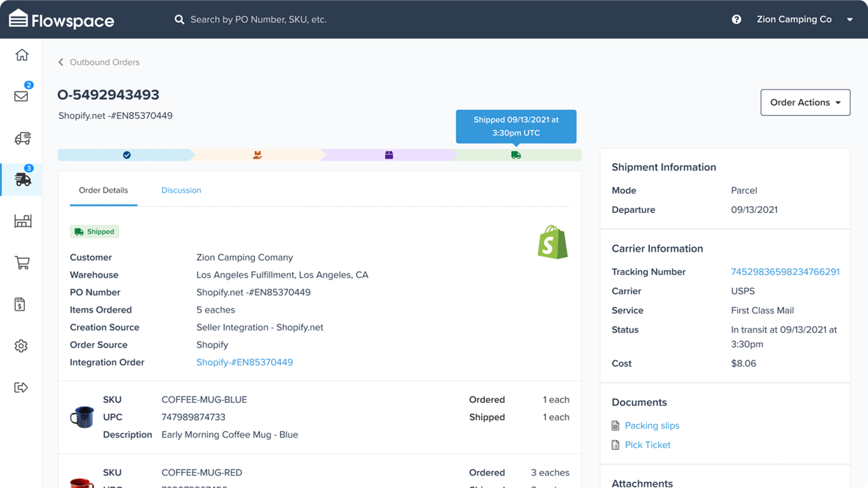
Task: Open the Packing slips link
Action: [652, 426]
